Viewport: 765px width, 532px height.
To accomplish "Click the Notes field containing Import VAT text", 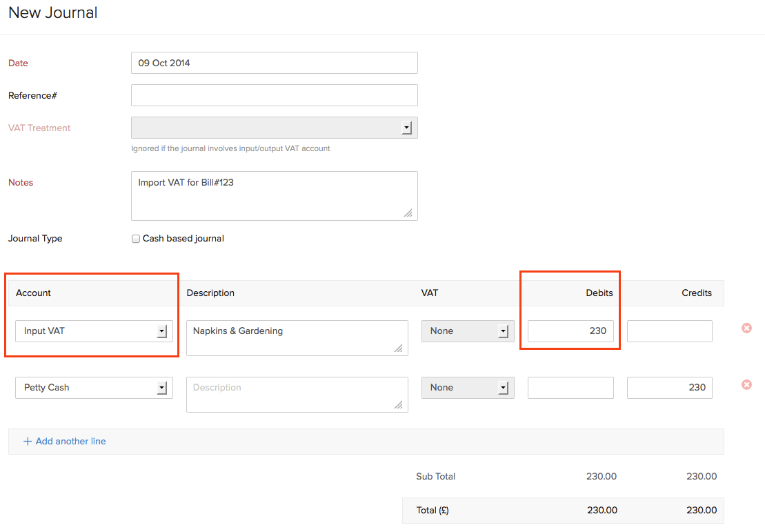I will pyautogui.click(x=274, y=195).
